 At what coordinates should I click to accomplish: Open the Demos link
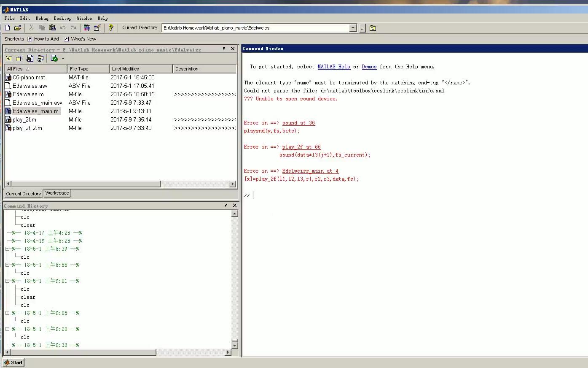pyautogui.click(x=369, y=67)
